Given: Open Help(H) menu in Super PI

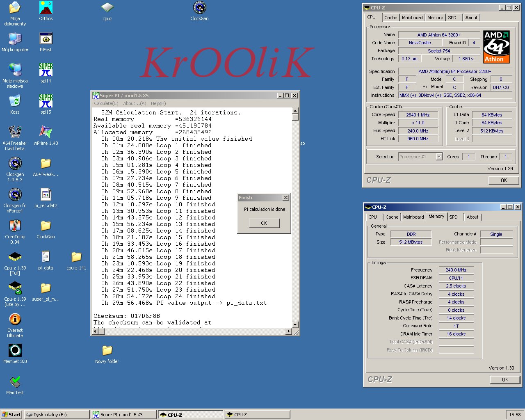Looking at the screenshot, I should pyautogui.click(x=158, y=103).
